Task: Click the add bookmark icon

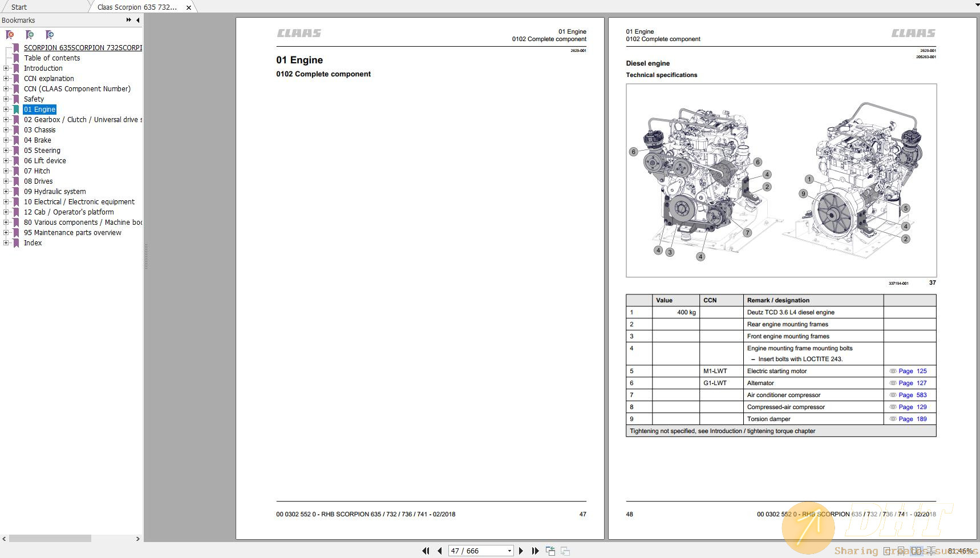Action: coord(30,35)
